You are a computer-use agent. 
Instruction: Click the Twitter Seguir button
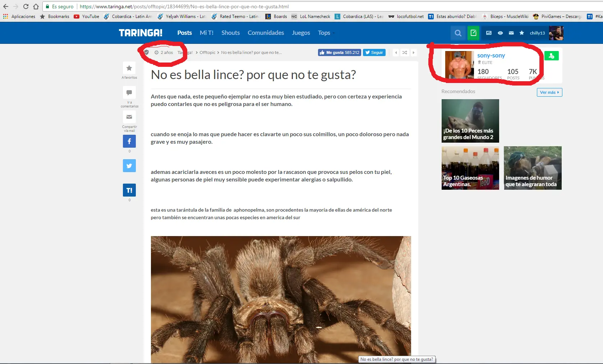coord(374,52)
